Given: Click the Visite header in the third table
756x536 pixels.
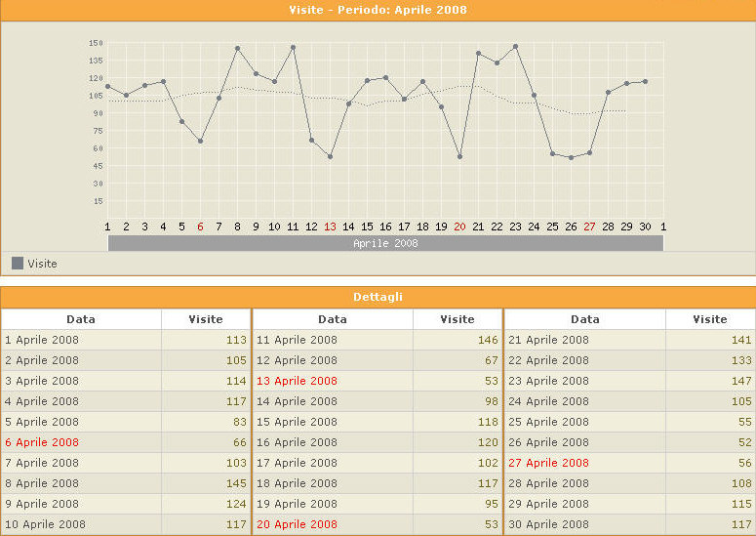Looking at the screenshot, I should click(x=710, y=319).
